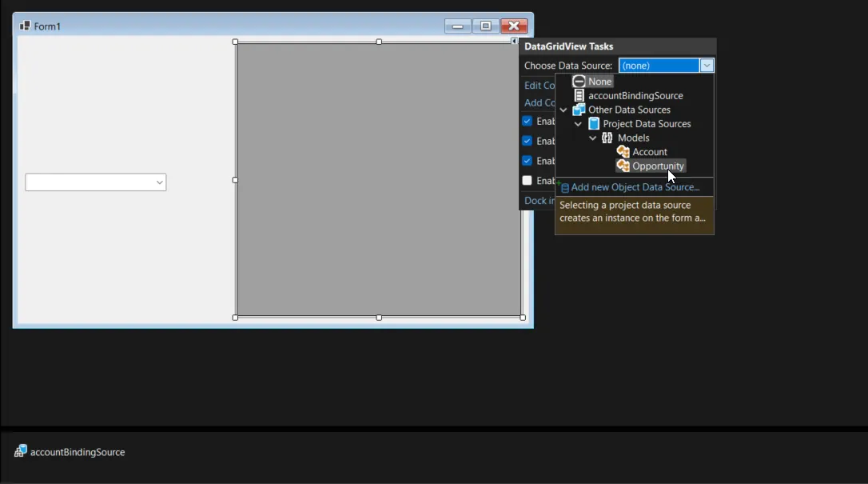Collapse the Other Data Sources node
This screenshot has width=868, height=484.
pos(563,110)
